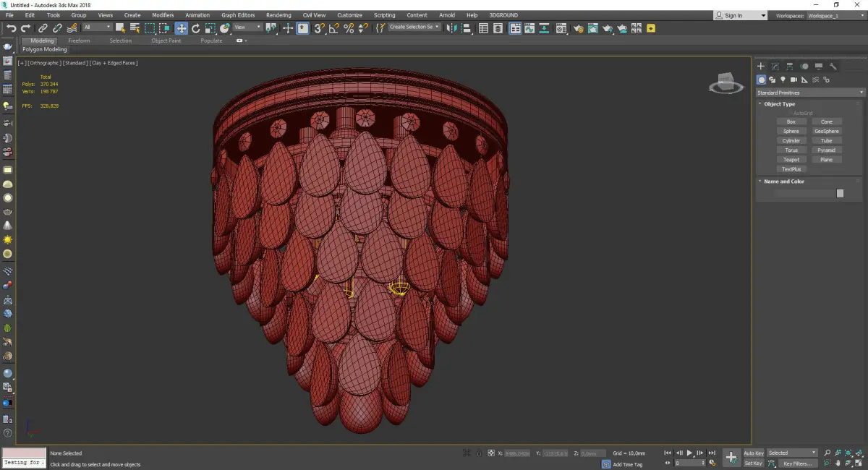Choose the Rectangular Selection Region tool

click(150, 28)
